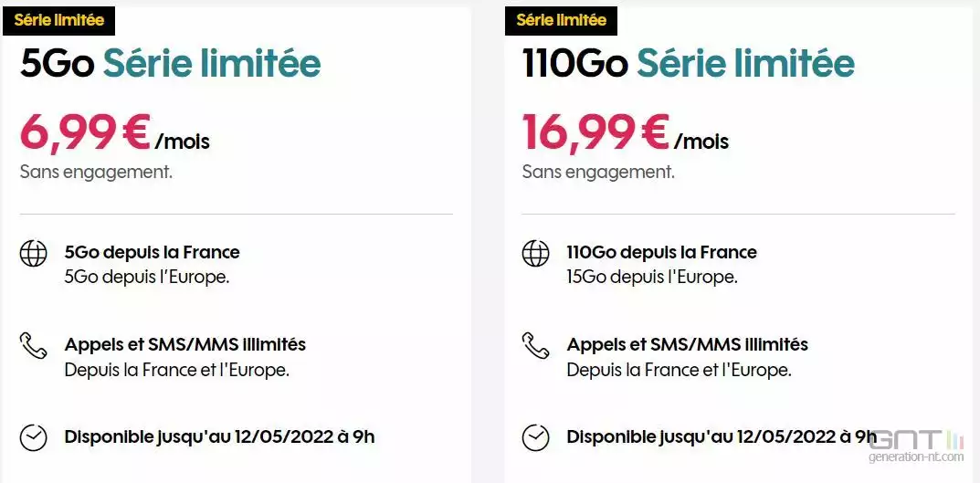Click the yellow Série limitée badge on 5Go card
The width and height of the screenshot is (980, 483).
coord(58,20)
